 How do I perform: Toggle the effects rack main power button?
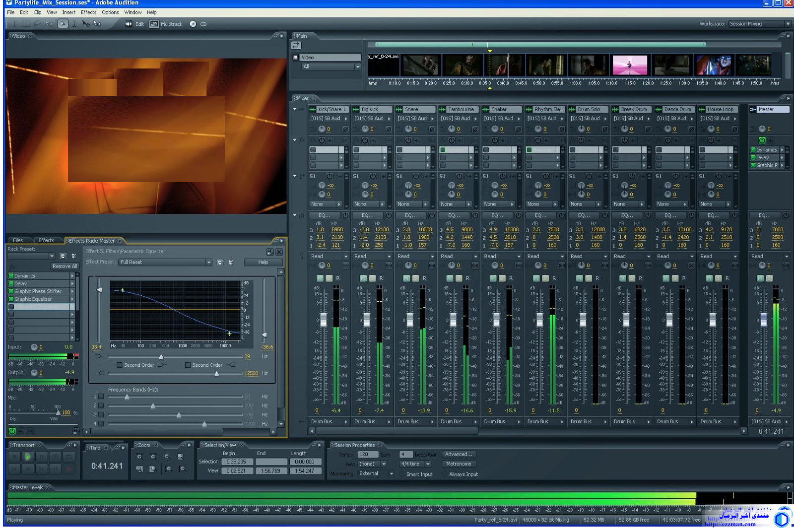click(x=12, y=431)
